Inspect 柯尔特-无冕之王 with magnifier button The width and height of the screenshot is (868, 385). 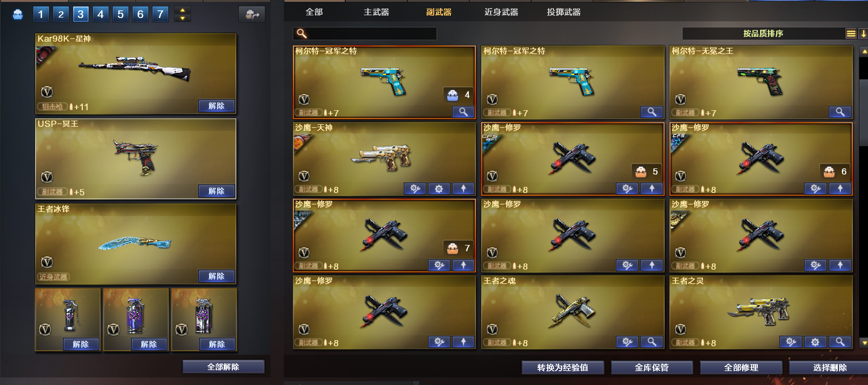[x=840, y=112]
